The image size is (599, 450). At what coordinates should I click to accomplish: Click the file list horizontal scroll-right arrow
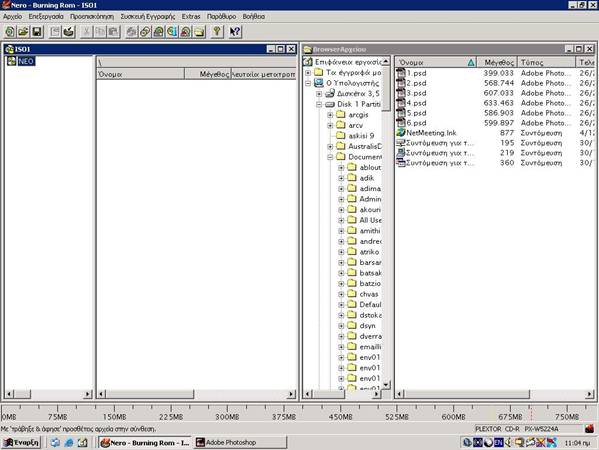[x=589, y=394]
